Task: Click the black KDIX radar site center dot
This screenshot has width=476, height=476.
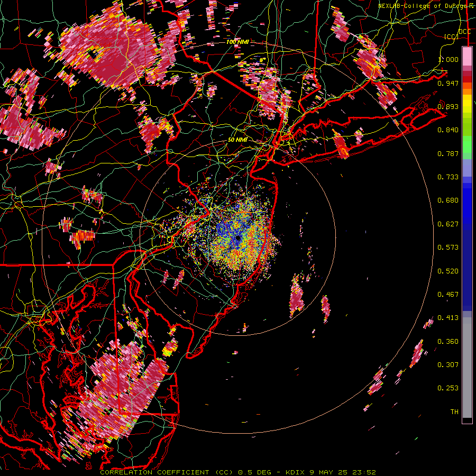Action: pos(237,238)
